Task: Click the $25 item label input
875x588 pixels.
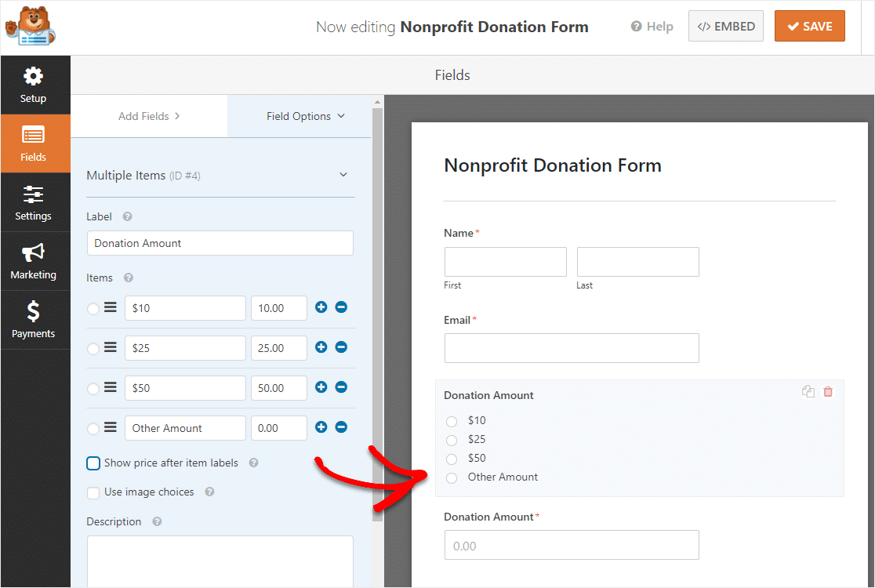Action: [185, 348]
